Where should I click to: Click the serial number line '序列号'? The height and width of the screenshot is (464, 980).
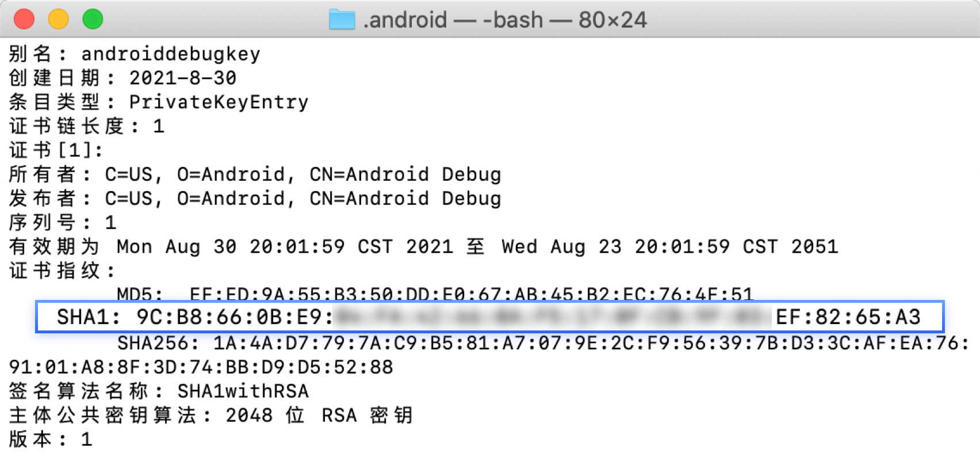[42, 223]
